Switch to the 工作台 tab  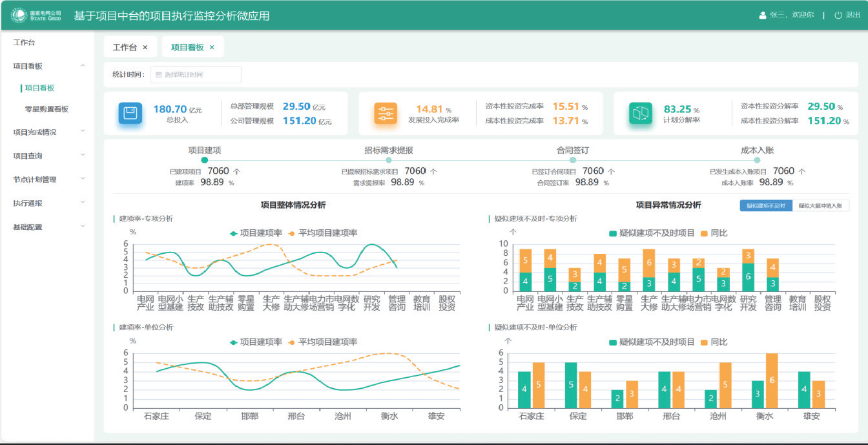[125, 47]
